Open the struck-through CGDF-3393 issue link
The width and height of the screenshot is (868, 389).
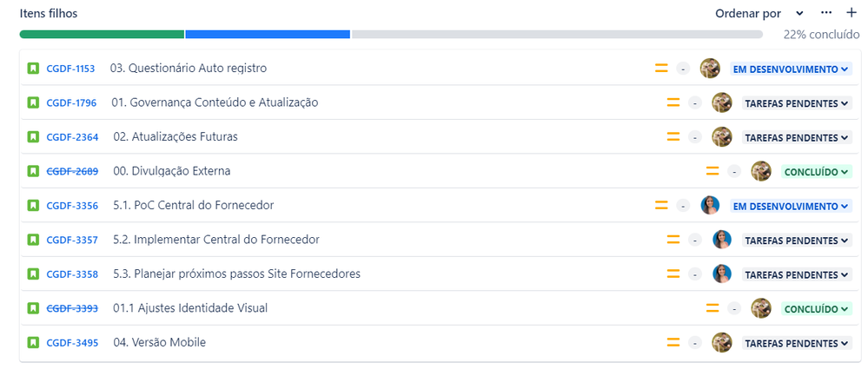[72, 308]
